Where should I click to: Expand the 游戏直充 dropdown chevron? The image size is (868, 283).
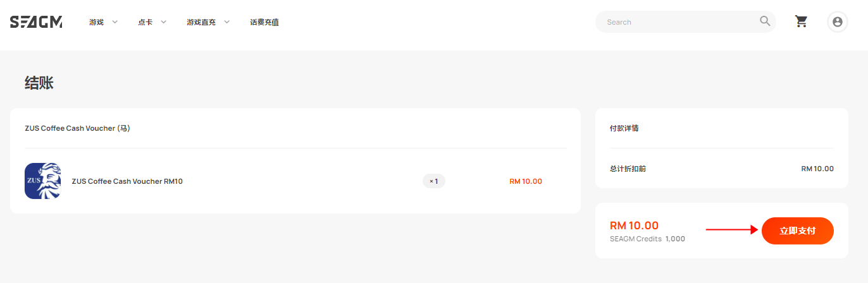point(226,21)
